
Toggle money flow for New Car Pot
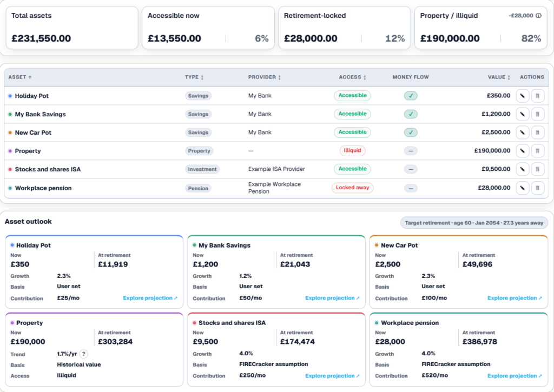411,132
